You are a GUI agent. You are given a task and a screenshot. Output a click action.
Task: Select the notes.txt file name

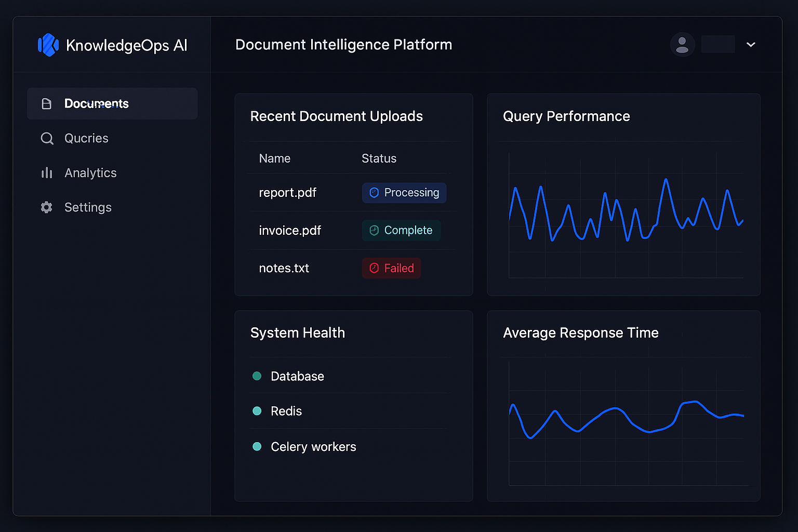[x=284, y=269]
